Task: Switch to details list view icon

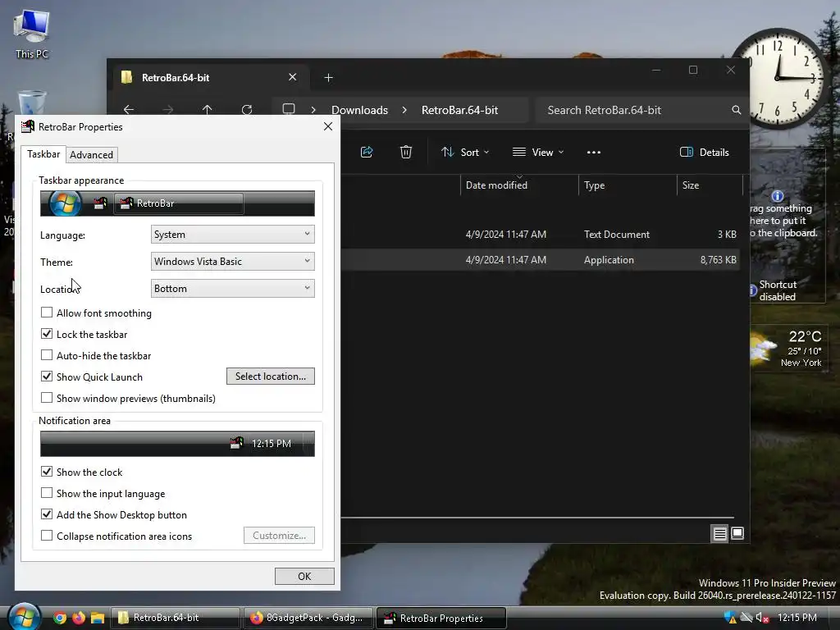Action: click(719, 533)
